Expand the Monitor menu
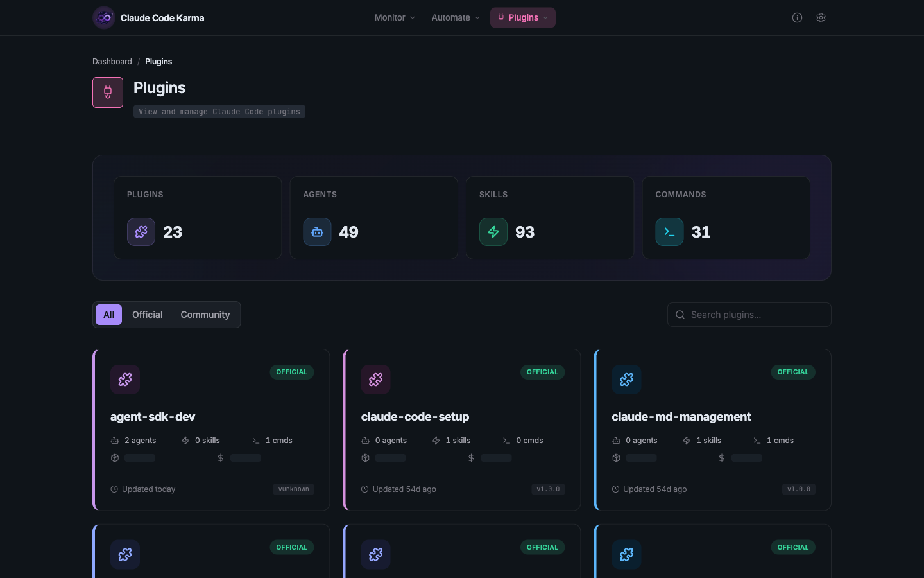Image resolution: width=924 pixels, height=578 pixels. [395, 18]
